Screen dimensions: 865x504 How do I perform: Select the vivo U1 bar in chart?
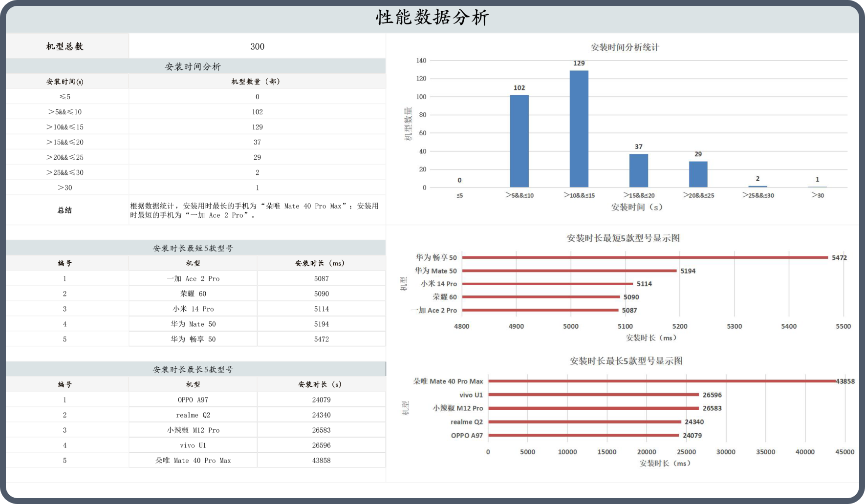[x=593, y=395]
